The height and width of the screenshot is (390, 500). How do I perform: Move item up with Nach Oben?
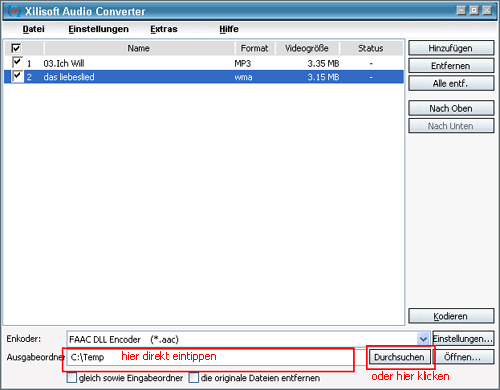click(451, 108)
